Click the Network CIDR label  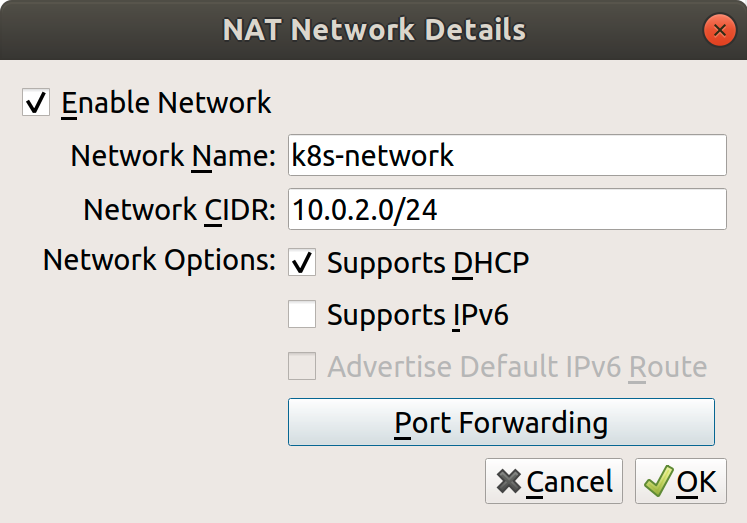tap(179, 210)
